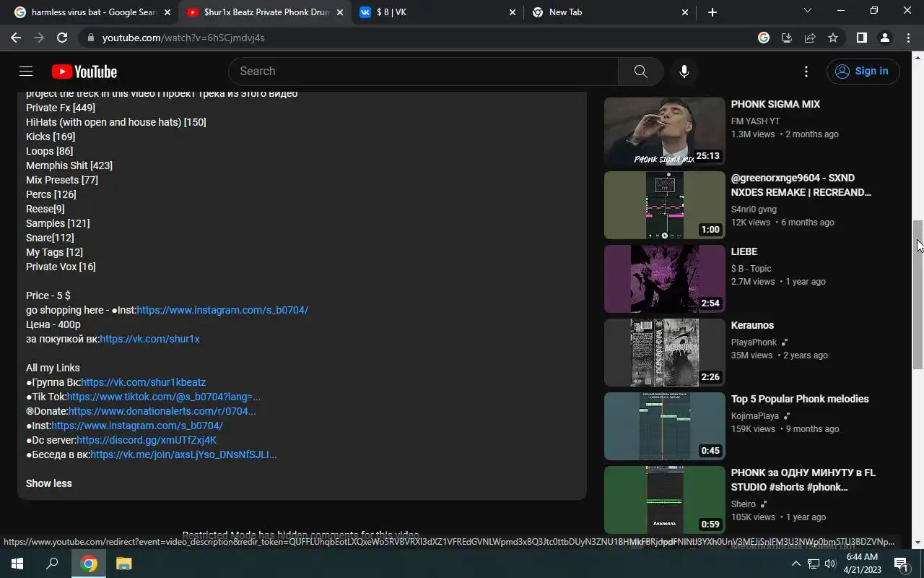Open a new browser tab
This screenshot has height=578, width=924.
coord(712,12)
